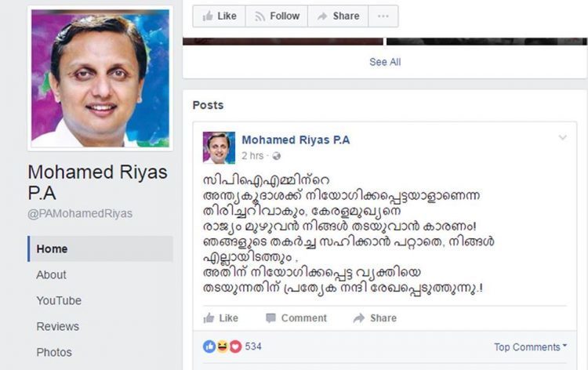The width and height of the screenshot is (588, 370).
Task: Click the red Love heart reaction icon
Action: coord(235,346)
